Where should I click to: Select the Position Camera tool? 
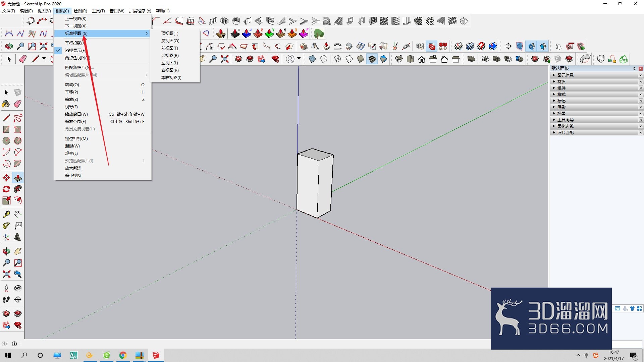(x=6, y=288)
